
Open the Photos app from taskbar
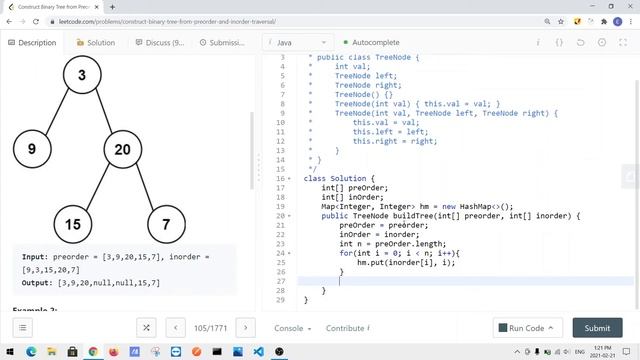pyautogui.click(x=238, y=351)
